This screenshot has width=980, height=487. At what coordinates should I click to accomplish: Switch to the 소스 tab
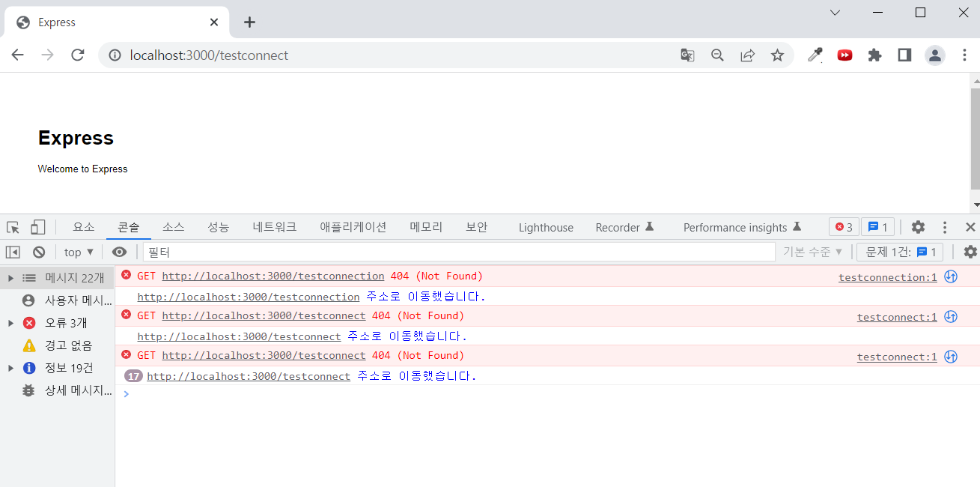pyautogui.click(x=174, y=227)
